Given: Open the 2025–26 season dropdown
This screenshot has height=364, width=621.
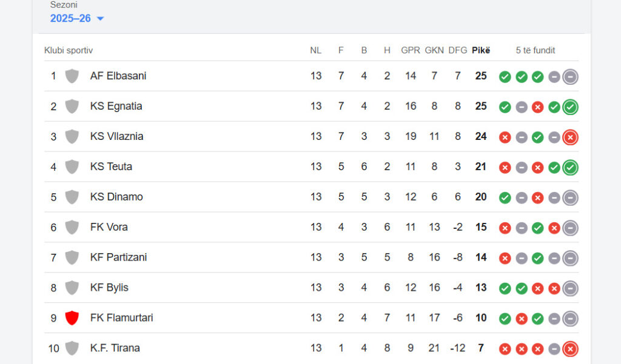Looking at the screenshot, I should pyautogui.click(x=77, y=19).
